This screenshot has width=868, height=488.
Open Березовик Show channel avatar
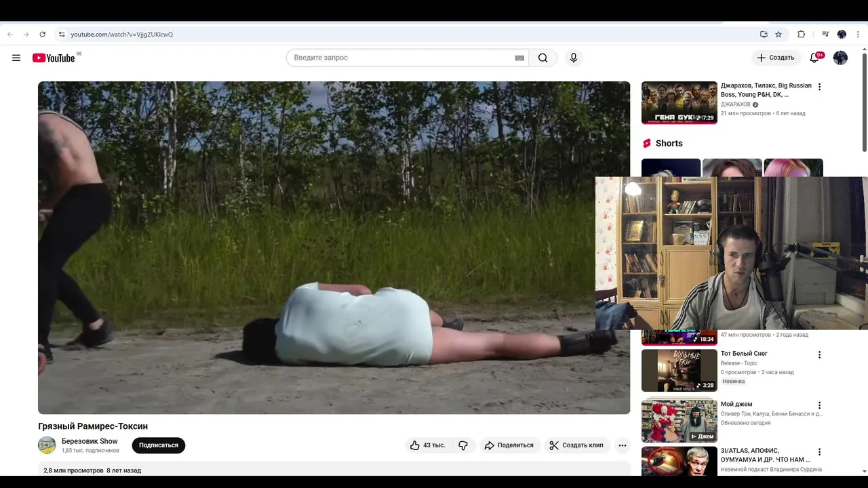47,445
